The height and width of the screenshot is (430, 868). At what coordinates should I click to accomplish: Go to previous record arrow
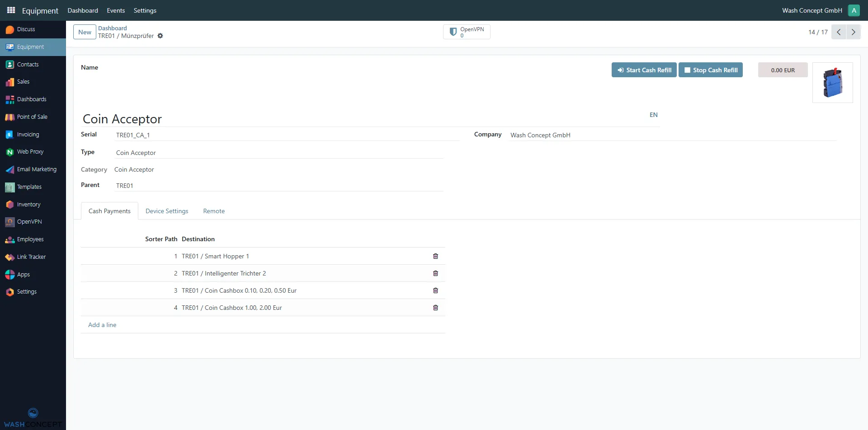pyautogui.click(x=839, y=32)
